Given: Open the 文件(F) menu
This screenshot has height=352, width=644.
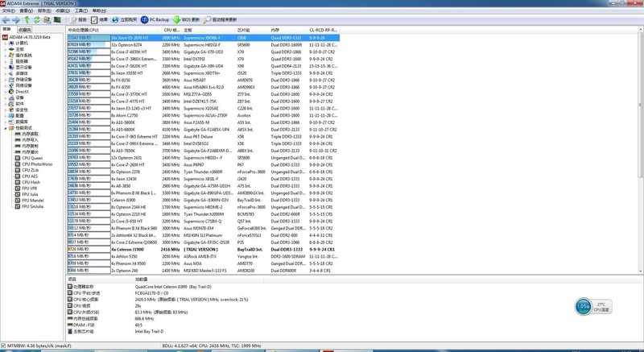Looking at the screenshot, I should point(9,10).
